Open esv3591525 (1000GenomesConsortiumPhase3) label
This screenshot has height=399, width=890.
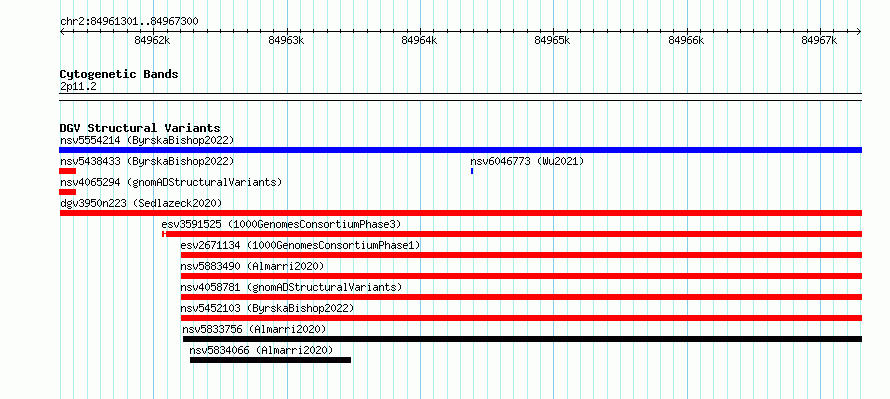pyautogui.click(x=281, y=224)
